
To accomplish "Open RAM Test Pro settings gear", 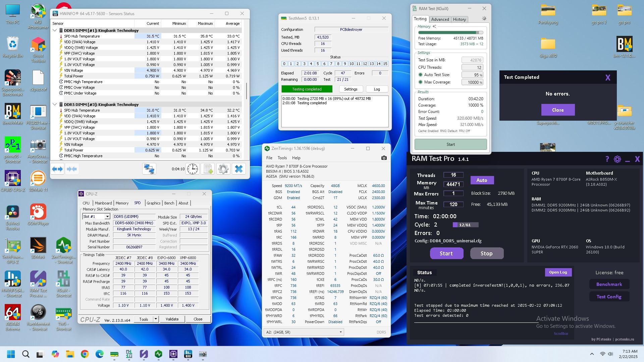I will (x=617, y=159).
